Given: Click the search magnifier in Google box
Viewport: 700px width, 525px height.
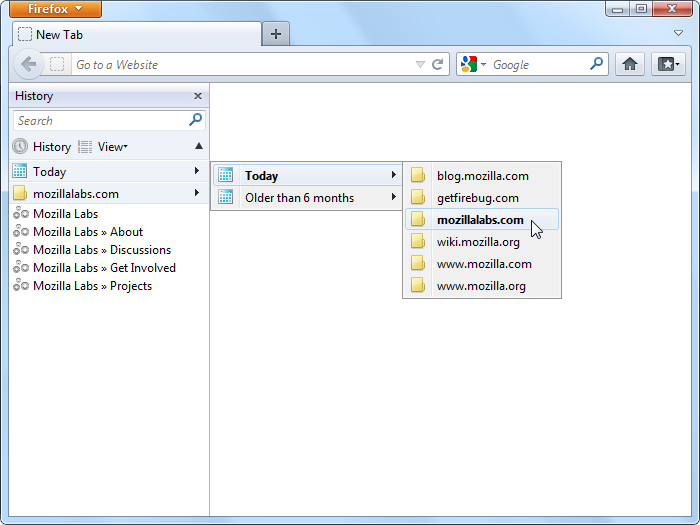Looking at the screenshot, I should pyautogui.click(x=597, y=64).
